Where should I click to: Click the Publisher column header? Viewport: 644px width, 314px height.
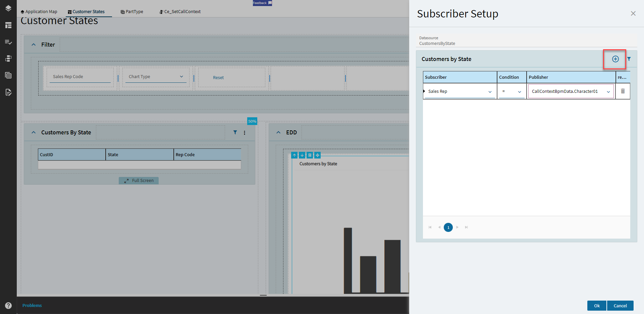(571, 77)
